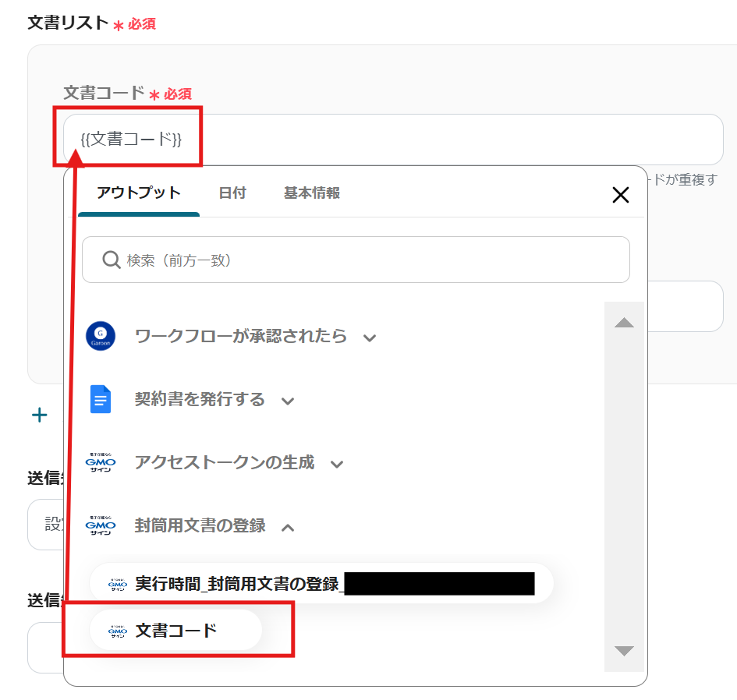Switch to the 日付 tab
This screenshot has height=700, width=737.
(x=232, y=193)
